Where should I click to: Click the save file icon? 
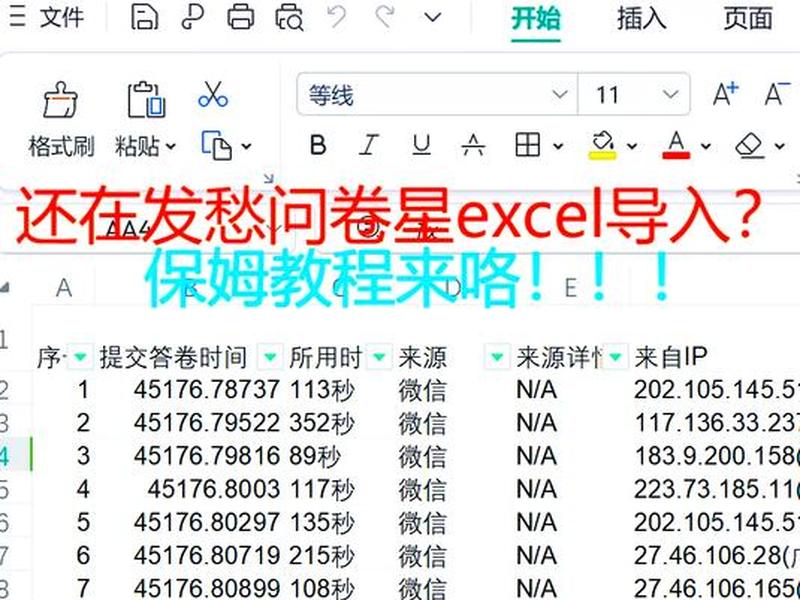pyautogui.click(x=144, y=18)
